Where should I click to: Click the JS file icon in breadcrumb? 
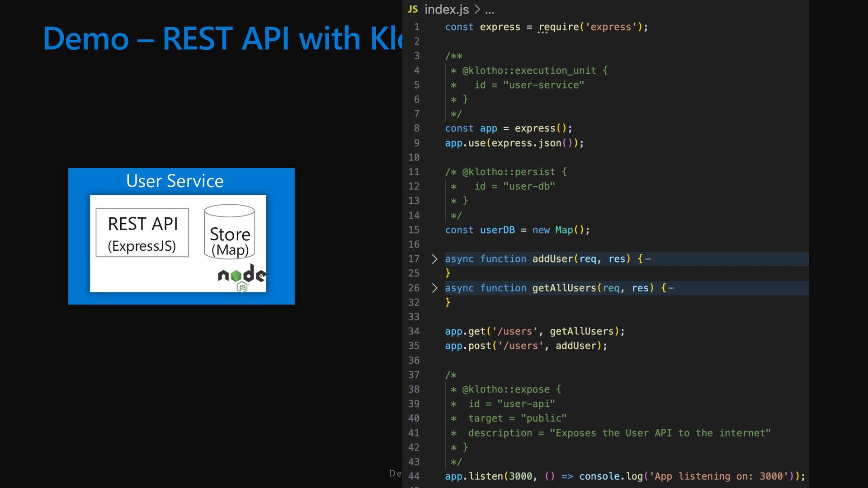click(413, 9)
